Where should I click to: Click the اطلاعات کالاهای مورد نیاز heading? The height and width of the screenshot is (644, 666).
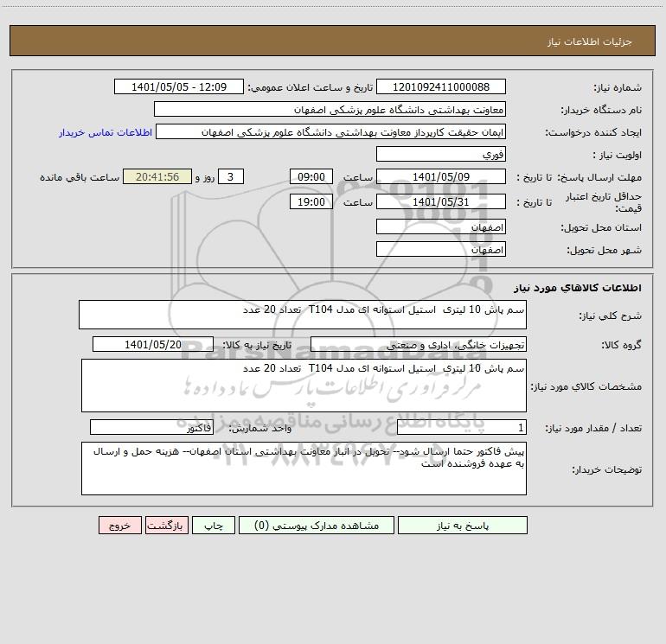578,288
